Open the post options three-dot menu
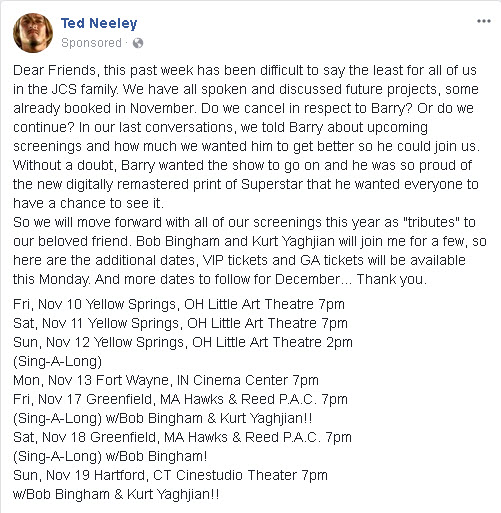 click(483, 21)
